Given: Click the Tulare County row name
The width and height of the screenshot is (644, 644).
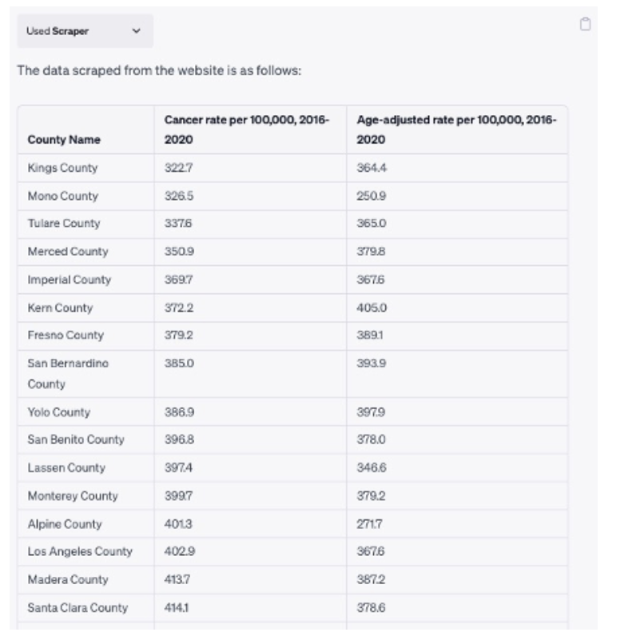Looking at the screenshot, I should 64,224.
